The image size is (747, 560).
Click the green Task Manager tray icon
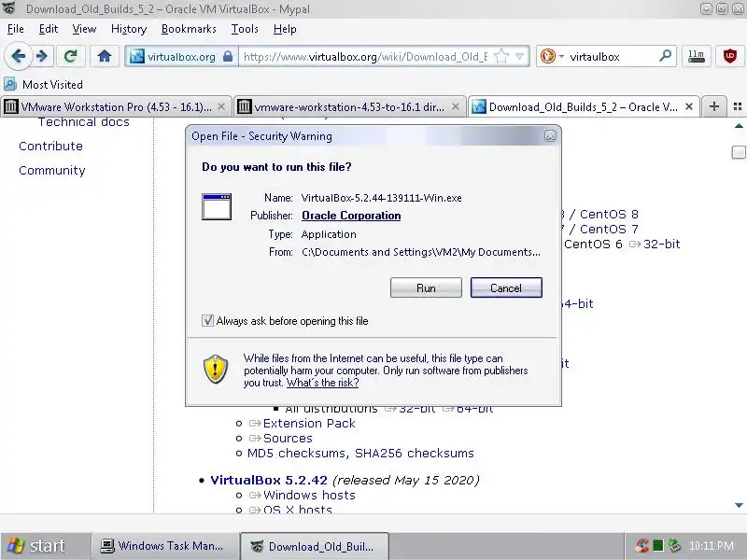point(658,546)
